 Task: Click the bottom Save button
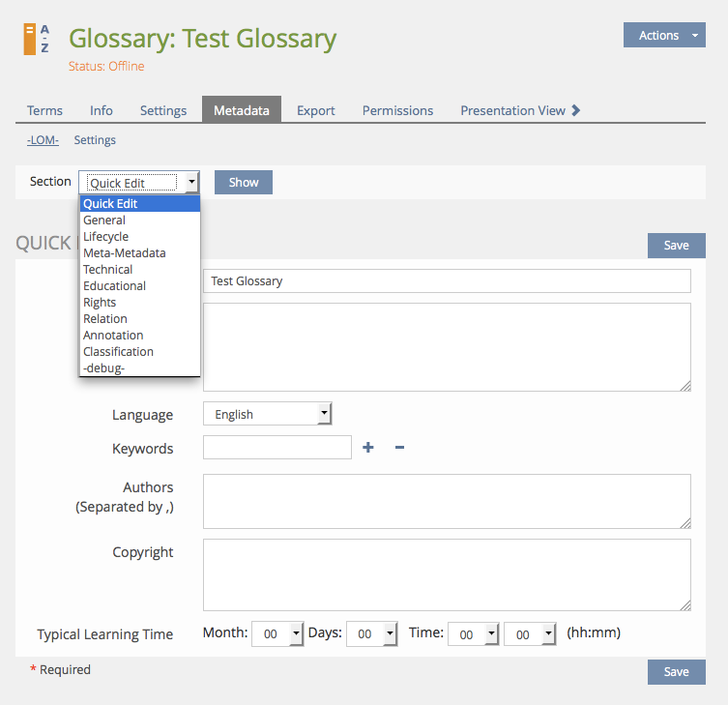click(x=676, y=672)
